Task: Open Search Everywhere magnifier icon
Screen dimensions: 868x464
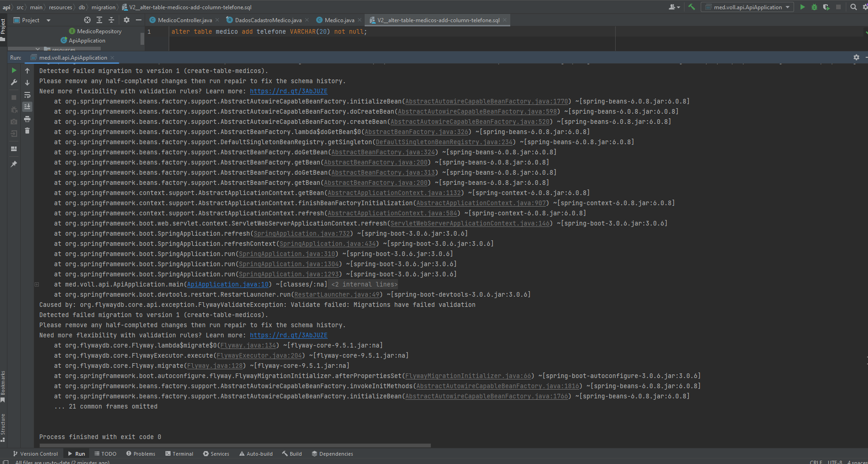Action: click(x=854, y=7)
